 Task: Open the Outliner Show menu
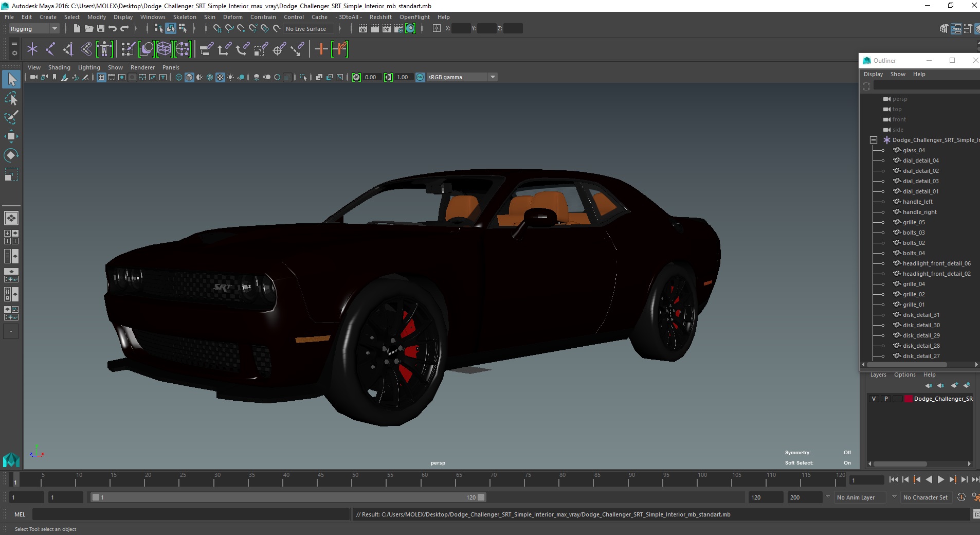coord(898,74)
